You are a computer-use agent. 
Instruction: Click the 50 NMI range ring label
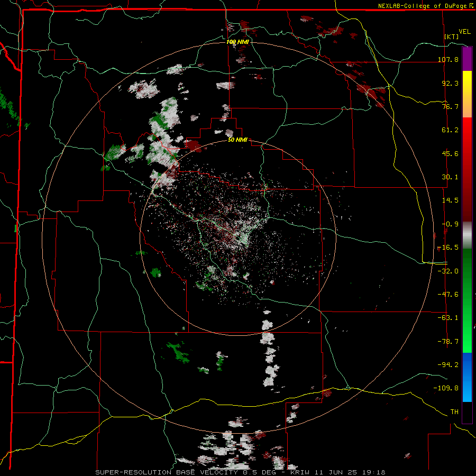(237, 140)
